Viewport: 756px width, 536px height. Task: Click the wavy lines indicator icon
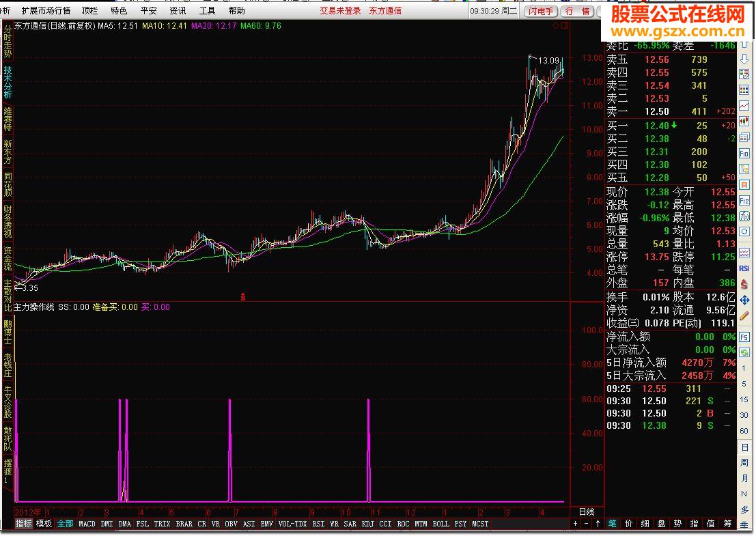[744, 253]
